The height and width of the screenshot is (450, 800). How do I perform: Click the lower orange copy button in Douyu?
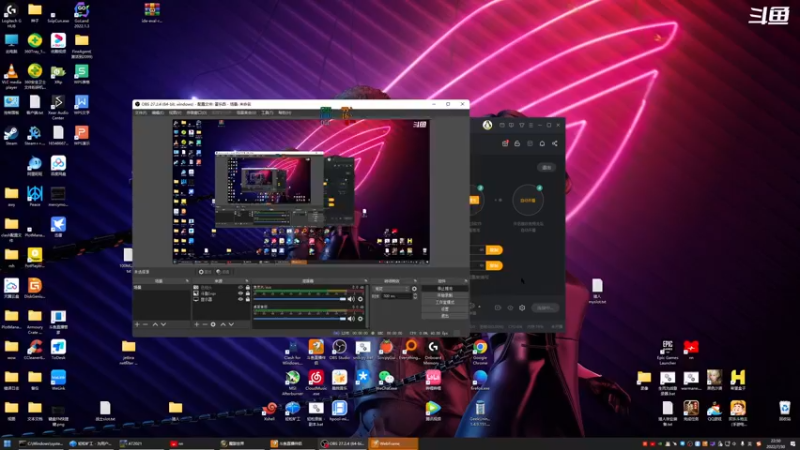point(494,265)
